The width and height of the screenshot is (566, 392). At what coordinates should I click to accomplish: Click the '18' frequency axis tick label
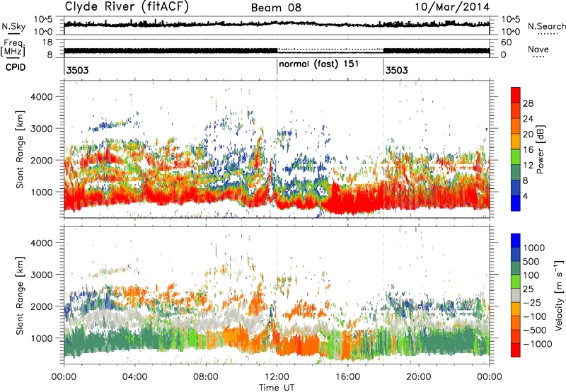tap(47, 42)
